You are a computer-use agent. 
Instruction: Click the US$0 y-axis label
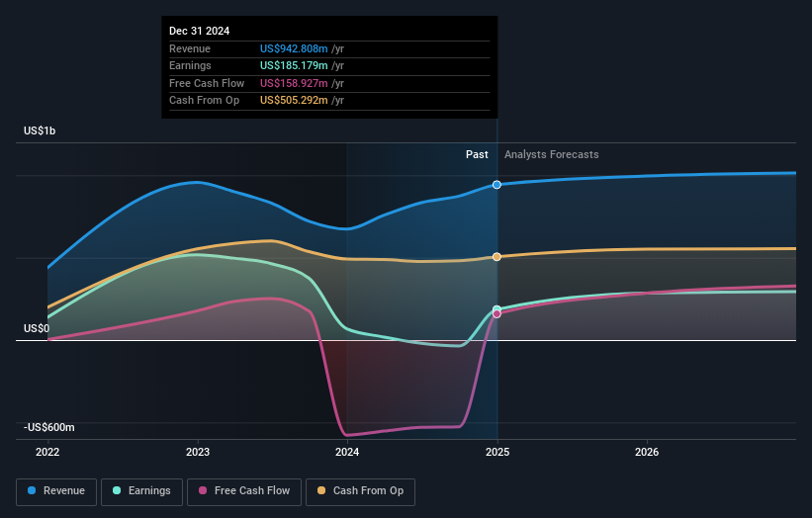(x=37, y=328)
